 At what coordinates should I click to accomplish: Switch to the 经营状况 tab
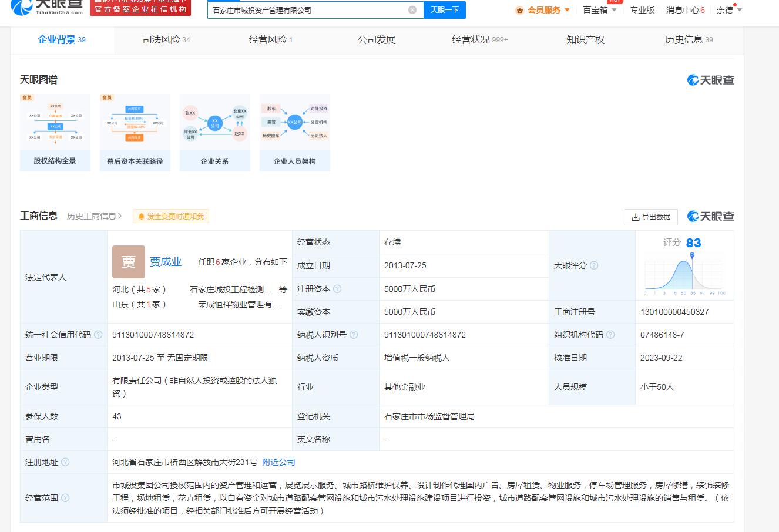point(479,40)
